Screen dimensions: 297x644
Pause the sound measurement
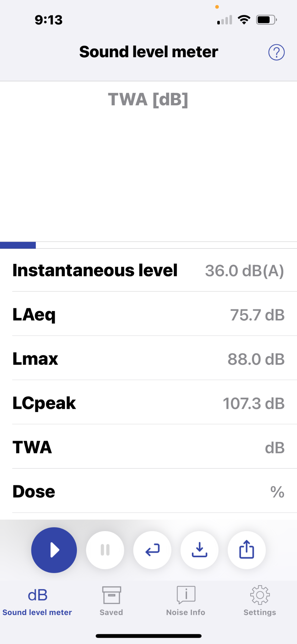[105, 550]
